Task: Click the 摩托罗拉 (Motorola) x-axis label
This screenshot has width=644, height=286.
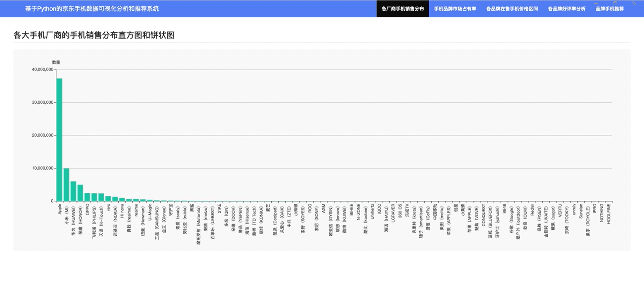Action: (199, 225)
